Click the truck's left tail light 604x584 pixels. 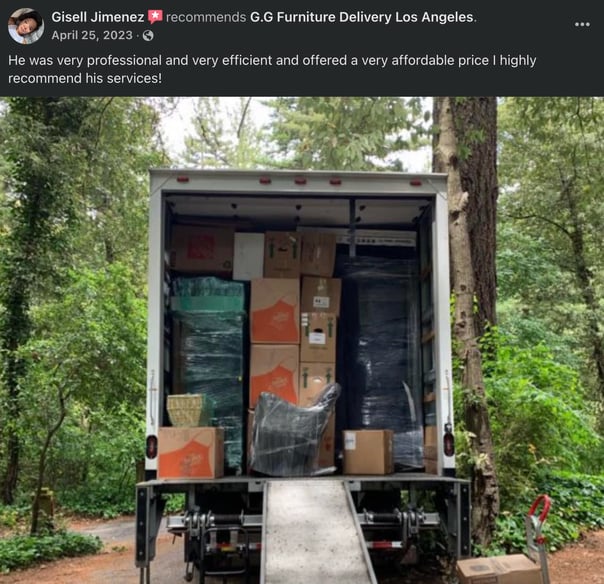point(152,447)
